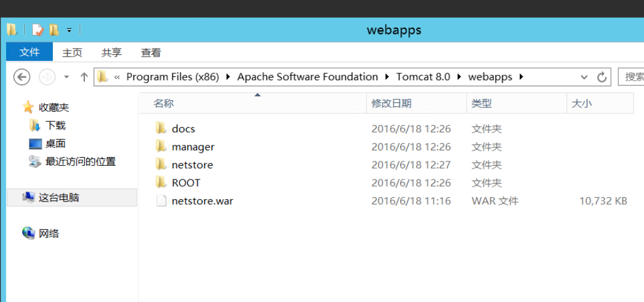Viewport: 644px width, 302px height.
Task: Sort by 大小 column header
Action: click(x=600, y=104)
